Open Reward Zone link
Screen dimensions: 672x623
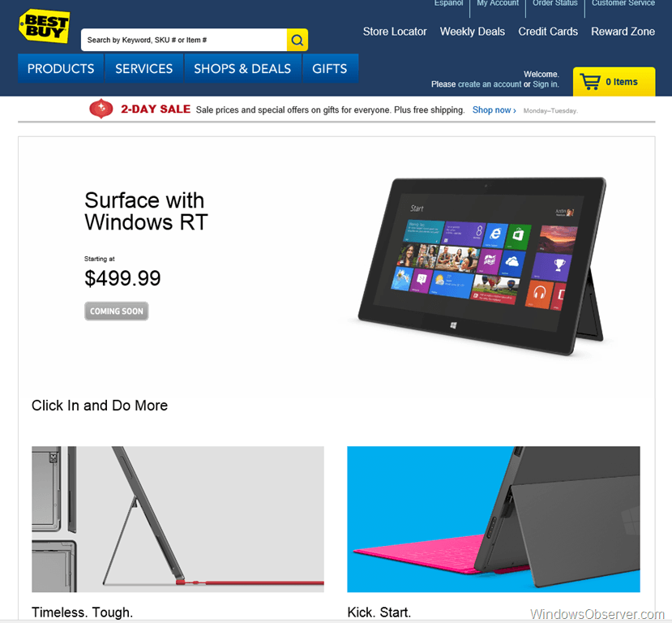tap(623, 32)
